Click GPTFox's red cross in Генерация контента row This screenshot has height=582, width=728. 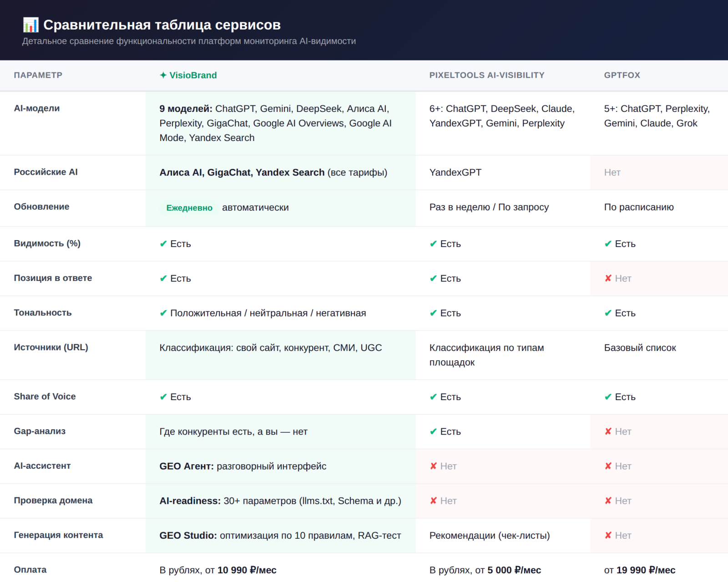tap(608, 535)
